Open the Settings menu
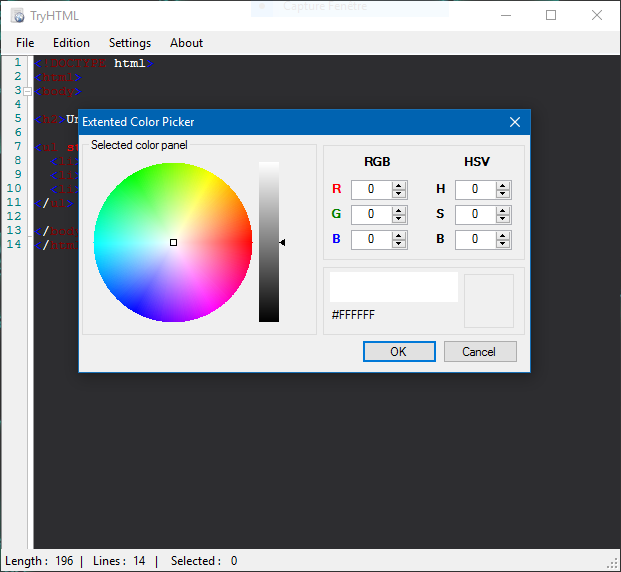The height and width of the screenshot is (572, 621). (x=130, y=43)
